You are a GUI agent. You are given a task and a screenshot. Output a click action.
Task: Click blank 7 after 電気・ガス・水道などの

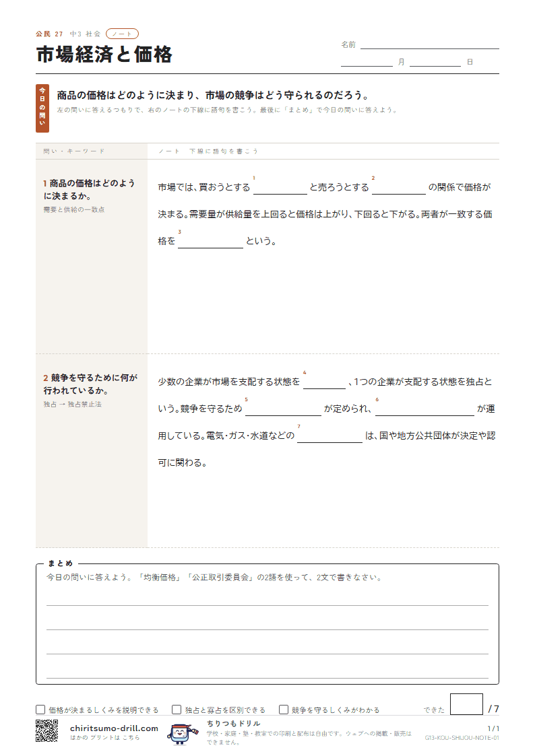(x=329, y=436)
